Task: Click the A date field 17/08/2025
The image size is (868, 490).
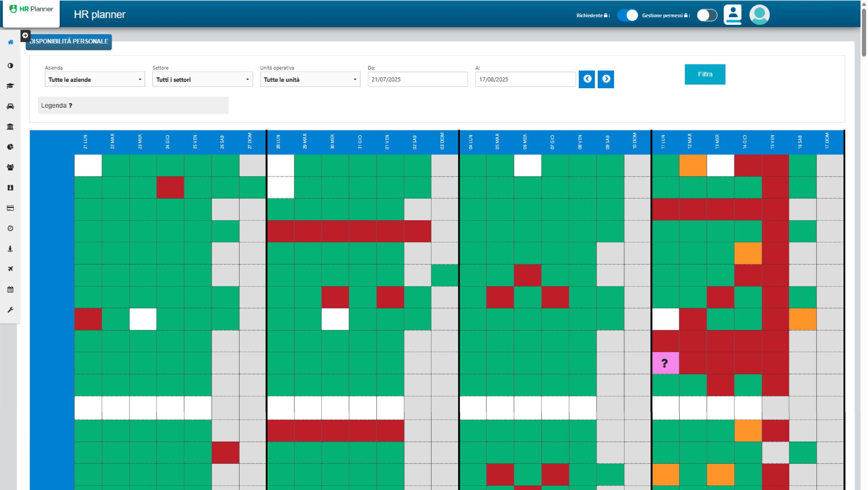Action: tap(526, 79)
